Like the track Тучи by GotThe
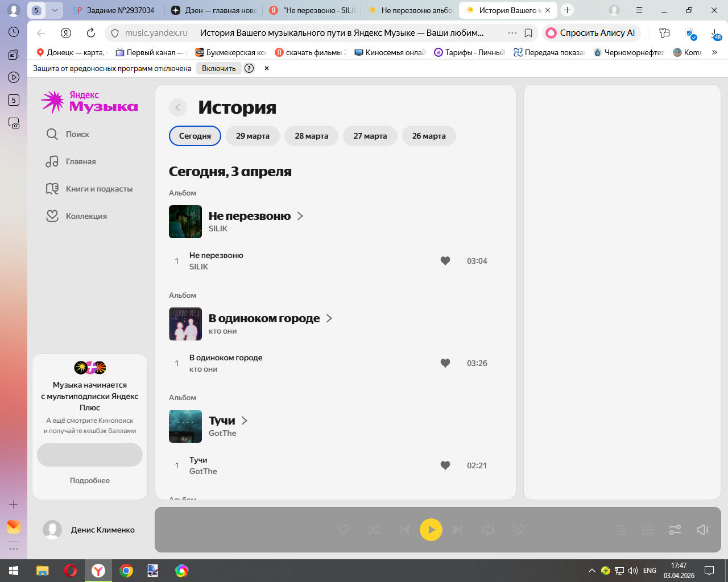728x582 pixels. pyautogui.click(x=445, y=465)
